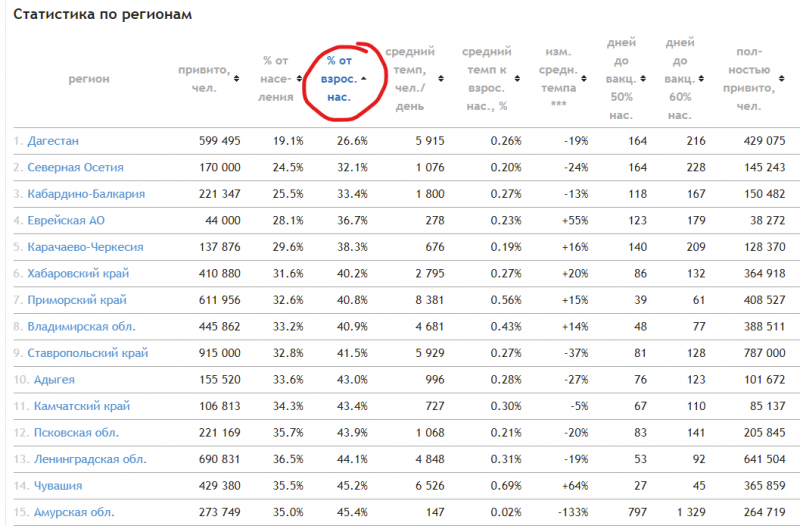Follow the Ставропольский край link
Image resolution: width=800 pixels, height=526 pixels.
click(88, 353)
